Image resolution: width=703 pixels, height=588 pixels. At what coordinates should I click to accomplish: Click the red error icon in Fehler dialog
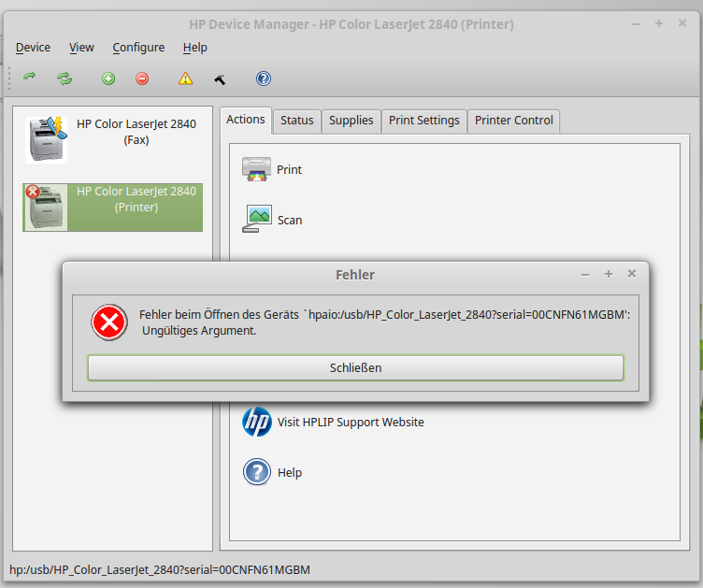coord(109,323)
